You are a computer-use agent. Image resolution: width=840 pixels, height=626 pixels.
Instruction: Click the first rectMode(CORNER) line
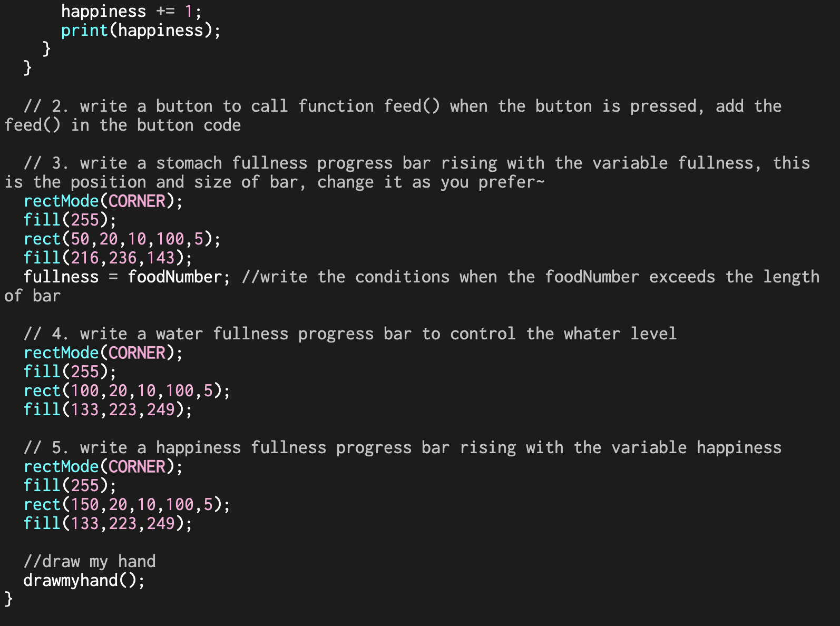point(103,201)
